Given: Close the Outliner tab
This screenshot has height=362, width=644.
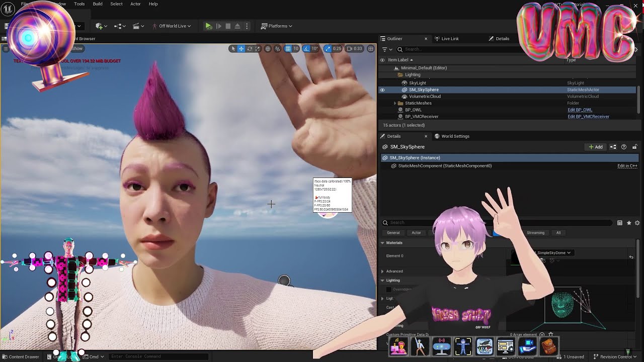Looking at the screenshot, I should point(426,39).
